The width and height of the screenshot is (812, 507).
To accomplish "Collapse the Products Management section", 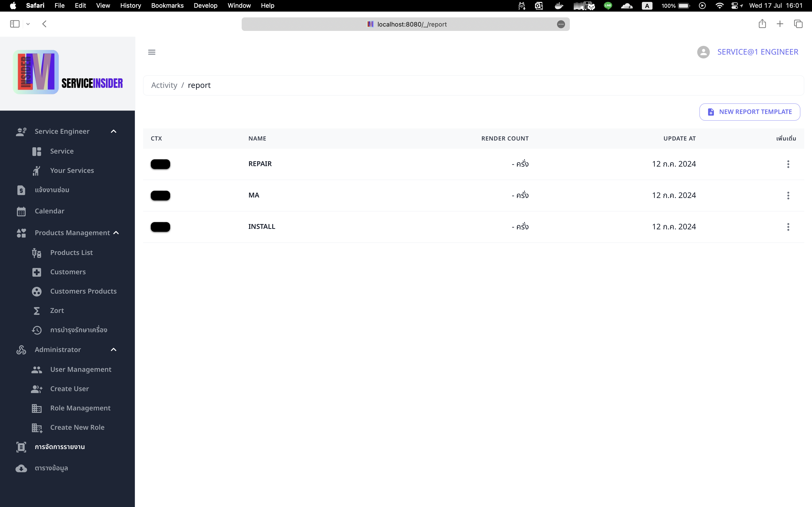I will point(116,232).
